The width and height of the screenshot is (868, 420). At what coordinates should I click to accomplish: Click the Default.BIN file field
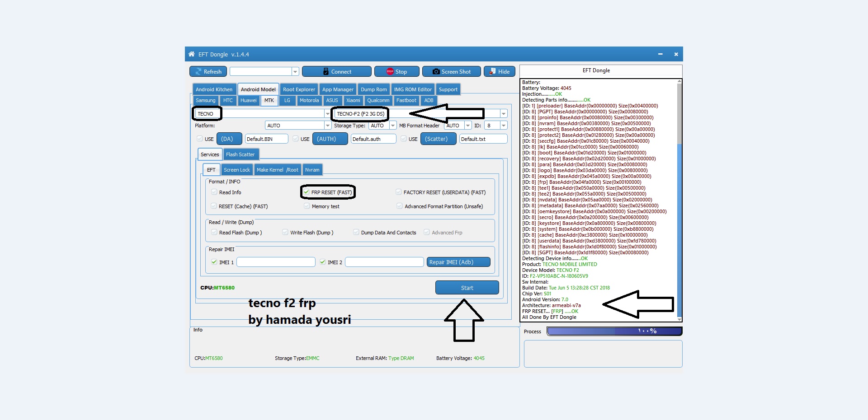click(267, 139)
